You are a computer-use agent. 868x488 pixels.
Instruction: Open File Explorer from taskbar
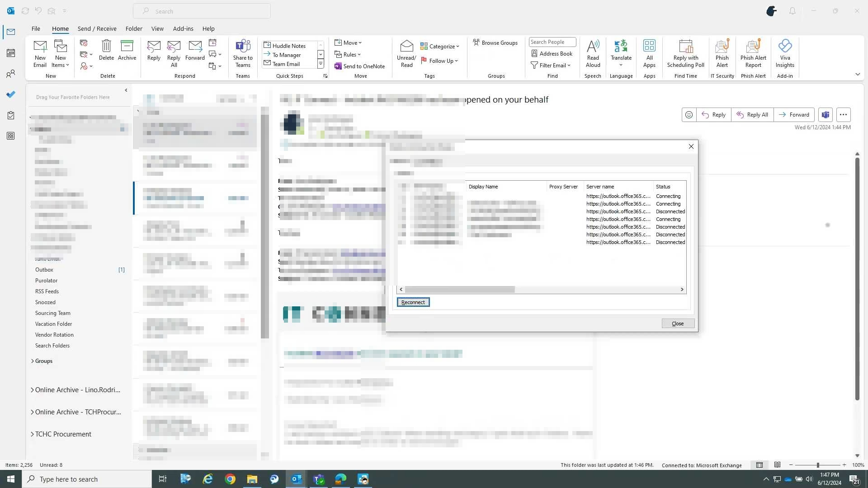click(252, 479)
